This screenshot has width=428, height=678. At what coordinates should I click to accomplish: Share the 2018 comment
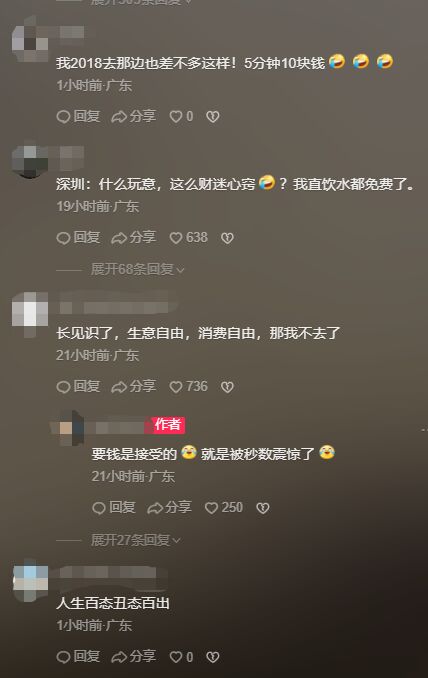coord(133,116)
